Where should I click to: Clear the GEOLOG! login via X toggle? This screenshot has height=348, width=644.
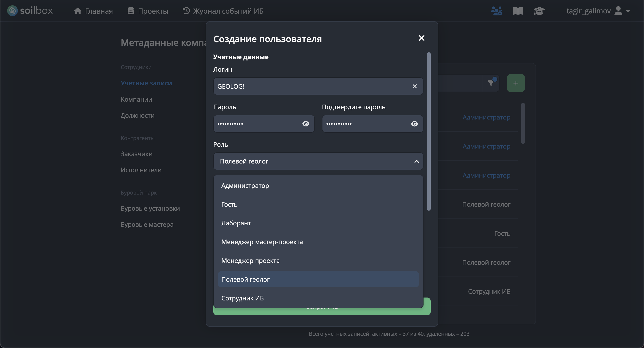[415, 86]
